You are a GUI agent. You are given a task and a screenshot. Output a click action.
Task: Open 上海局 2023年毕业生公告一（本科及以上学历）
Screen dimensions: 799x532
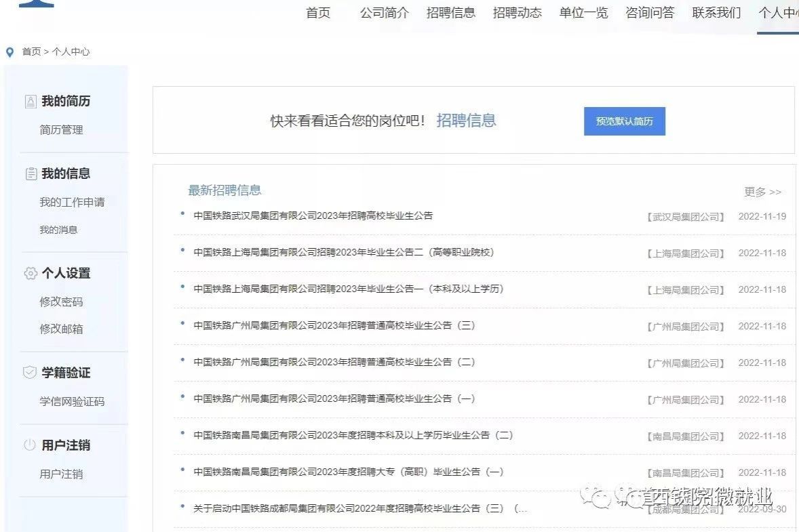tap(349, 289)
